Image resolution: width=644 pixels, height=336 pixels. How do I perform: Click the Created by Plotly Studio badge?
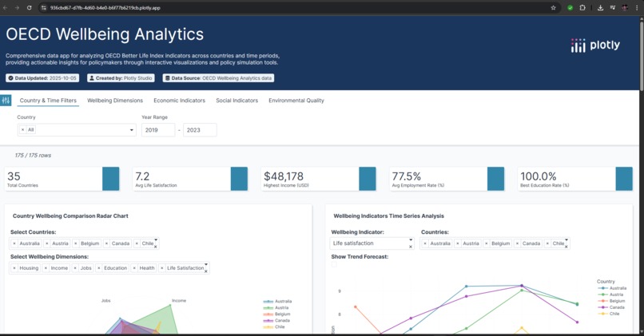coord(121,78)
